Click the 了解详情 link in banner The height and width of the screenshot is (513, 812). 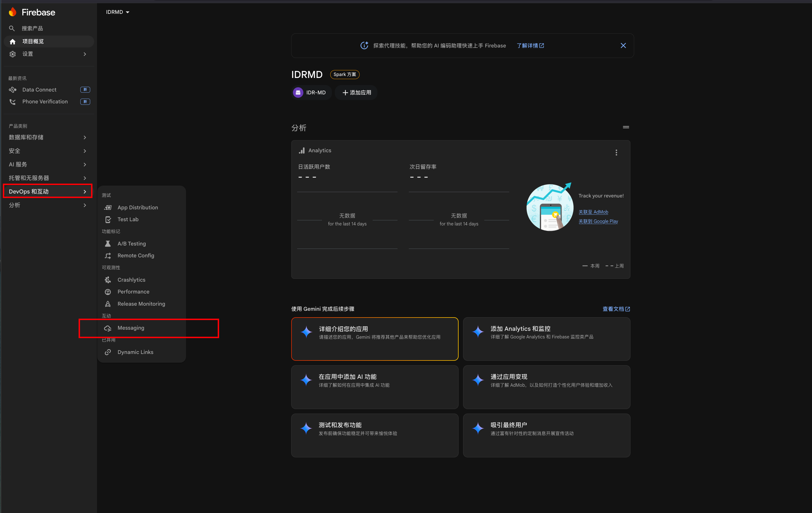(530, 45)
